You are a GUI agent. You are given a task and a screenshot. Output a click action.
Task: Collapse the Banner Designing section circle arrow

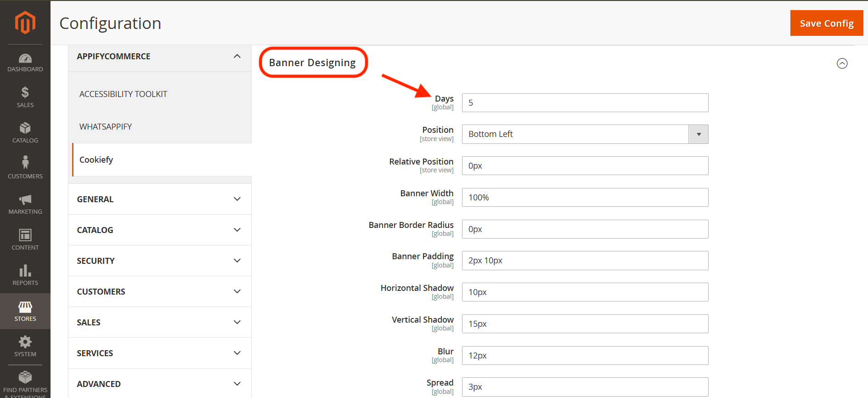tap(842, 63)
